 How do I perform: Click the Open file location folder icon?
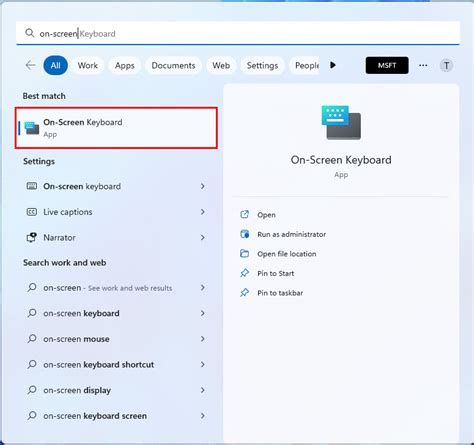click(245, 253)
